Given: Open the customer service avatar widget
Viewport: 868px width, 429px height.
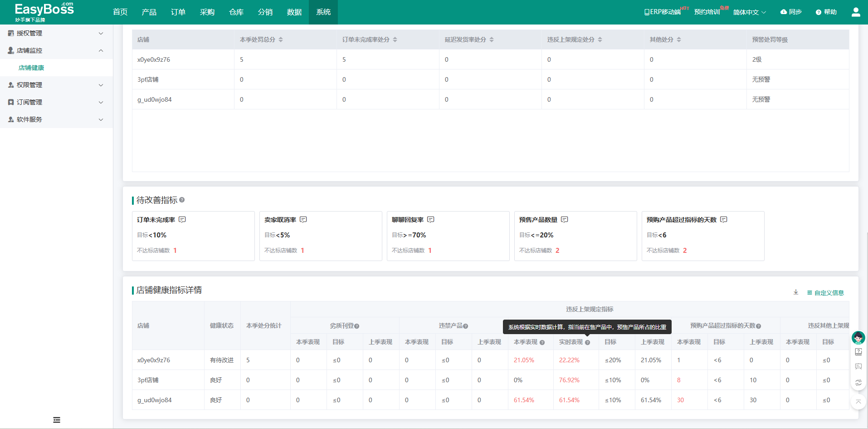Looking at the screenshot, I should [x=858, y=338].
